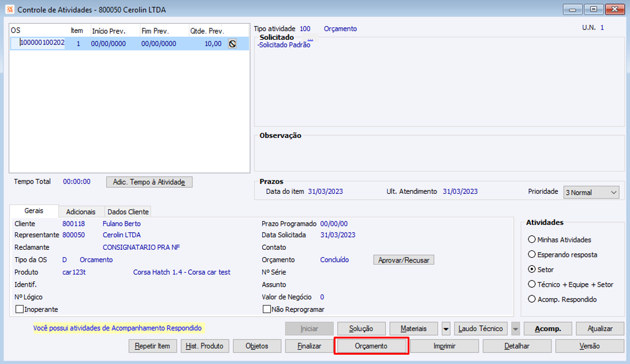
Task: Open the Adicionais tab
Action: (x=81, y=212)
